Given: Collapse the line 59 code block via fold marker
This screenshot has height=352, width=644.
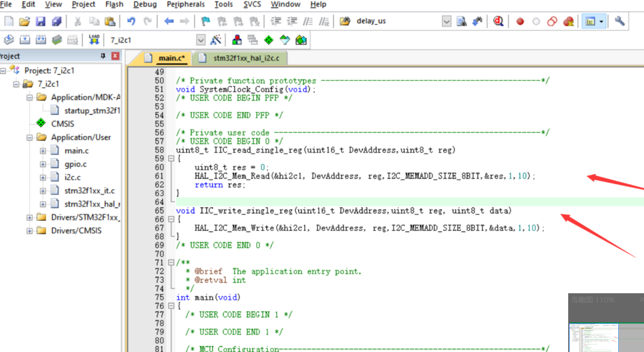Looking at the screenshot, I should click(x=171, y=158).
